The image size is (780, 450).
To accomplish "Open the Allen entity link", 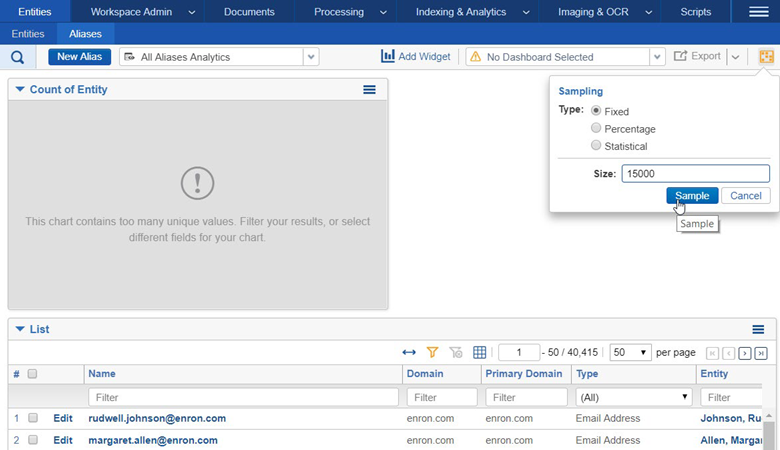I will coord(731,440).
